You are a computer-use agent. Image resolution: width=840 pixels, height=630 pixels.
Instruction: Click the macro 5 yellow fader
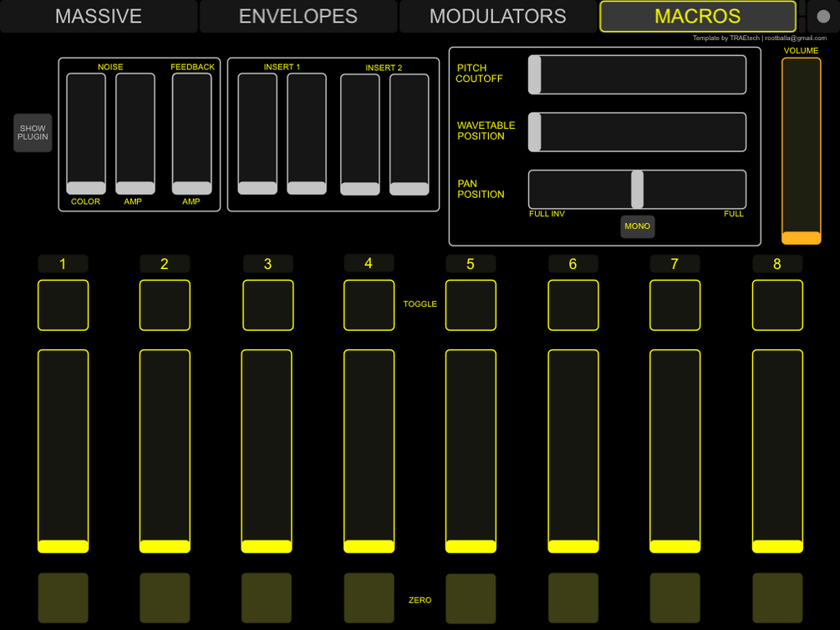click(471, 451)
